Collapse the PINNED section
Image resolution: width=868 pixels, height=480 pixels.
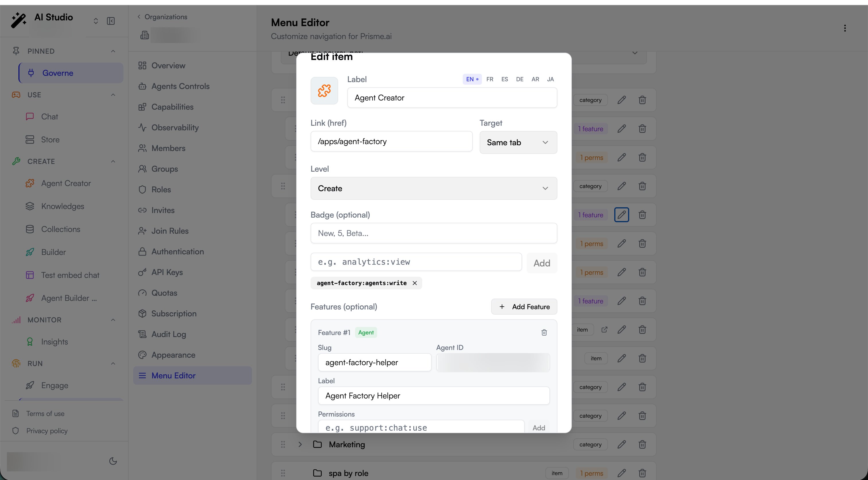[x=113, y=51]
